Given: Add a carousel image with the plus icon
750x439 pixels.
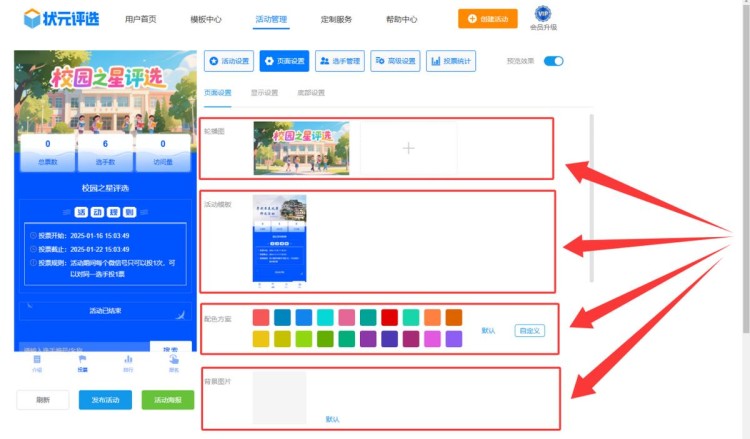Looking at the screenshot, I should point(408,148).
